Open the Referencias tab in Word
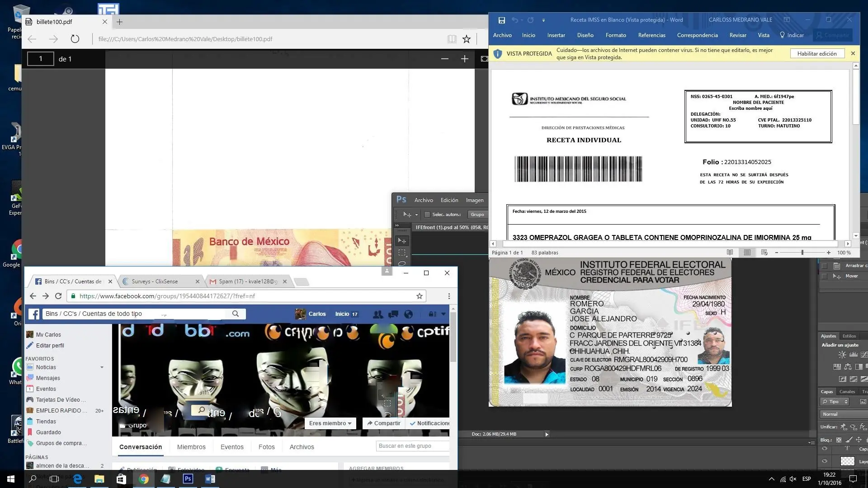 (651, 35)
